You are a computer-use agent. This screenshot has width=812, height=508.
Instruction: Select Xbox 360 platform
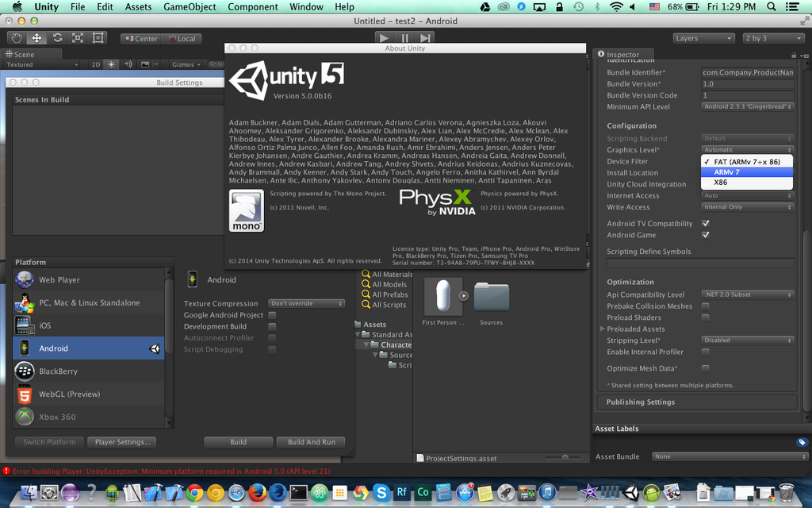coord(89,417)
